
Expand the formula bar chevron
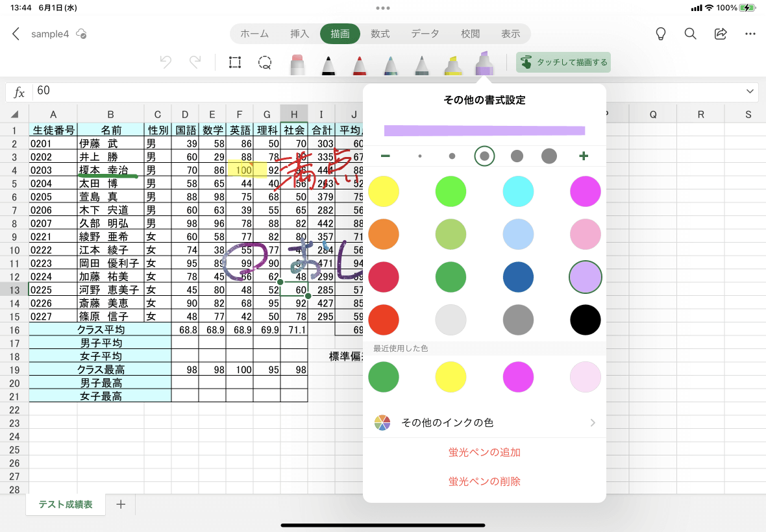point(750,91)
